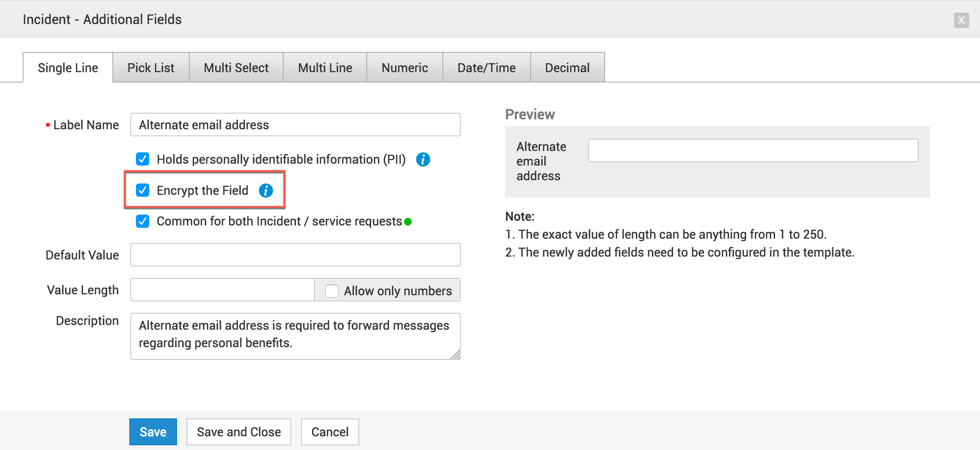Switch to the Single Line tab
This screenshot has height=450, width=980.
click(x=68, y=68)
